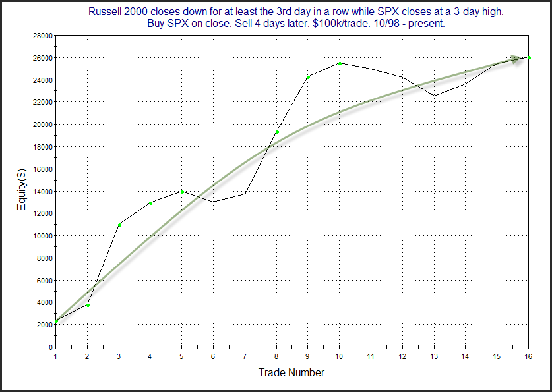Image resolution: width=552 pixels, height=392 pixels.
Task: Click the y-axis label 28000
Action: (x=42, y=36)
